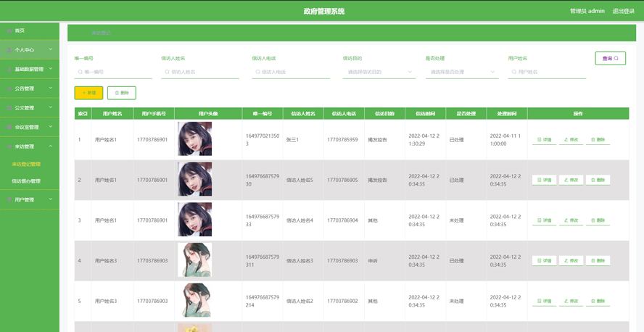Click 退出登录 link in header
Viewport: 644px width, 332px height.
[x=624, y=11]
